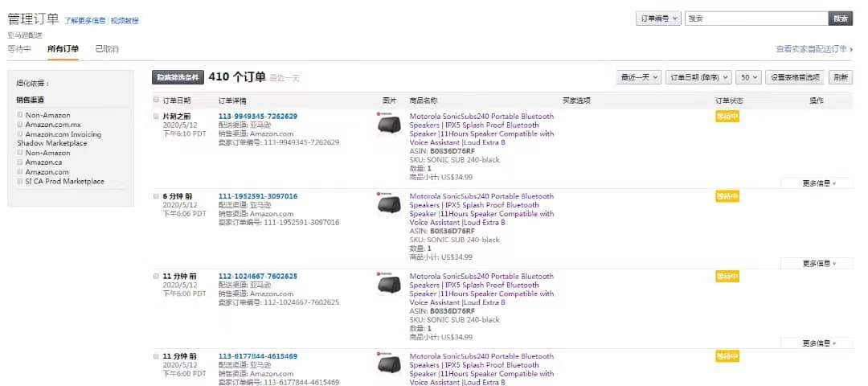Open Motorola SonicSubs240 product link in first order
Image resolution: width=868 pixels, height=386 pixels.
click(x=481, y=129)
